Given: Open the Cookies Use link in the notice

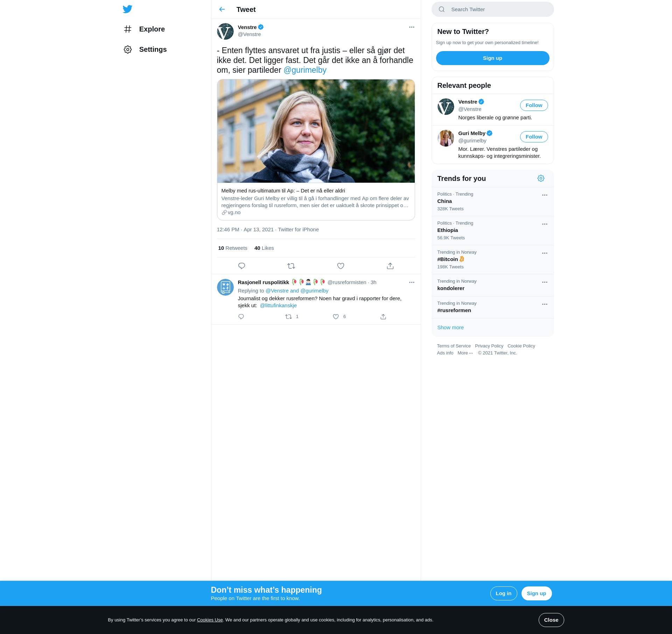Looking at the screenshot, I should tap(210, 620).
